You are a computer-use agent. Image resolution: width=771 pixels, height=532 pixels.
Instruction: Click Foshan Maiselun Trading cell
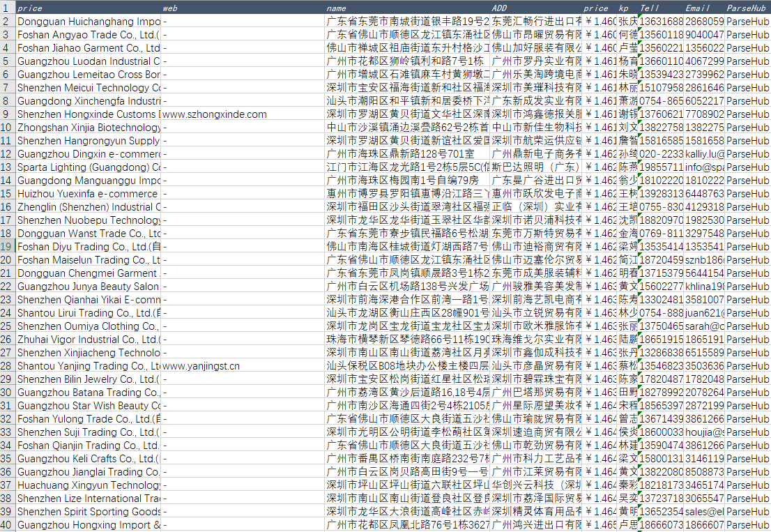[89, 259]
